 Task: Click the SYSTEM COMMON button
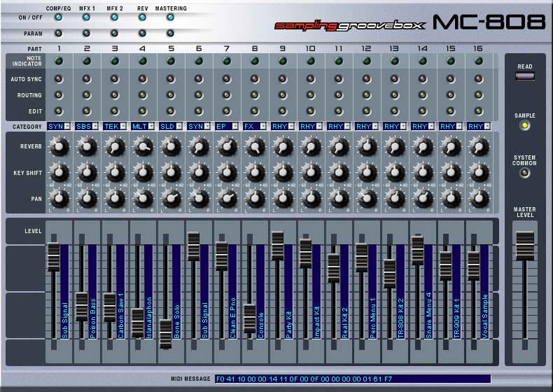click(525, 173)
